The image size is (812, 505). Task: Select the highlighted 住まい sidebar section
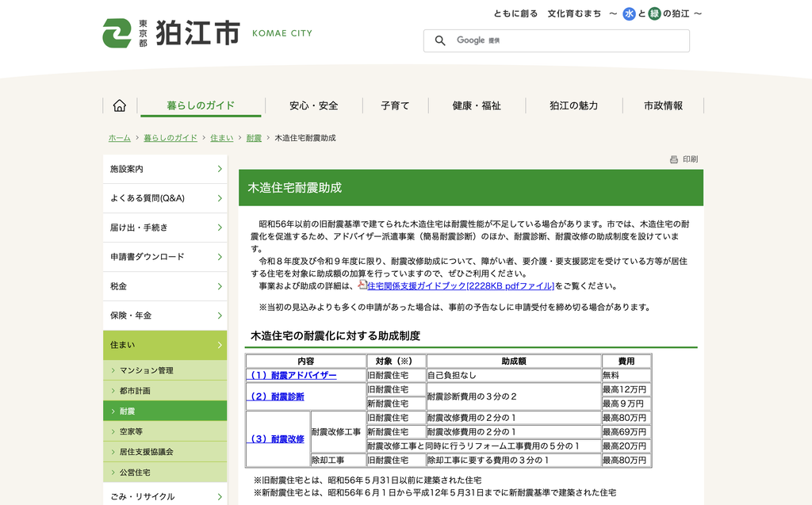[x=165, y=345]
